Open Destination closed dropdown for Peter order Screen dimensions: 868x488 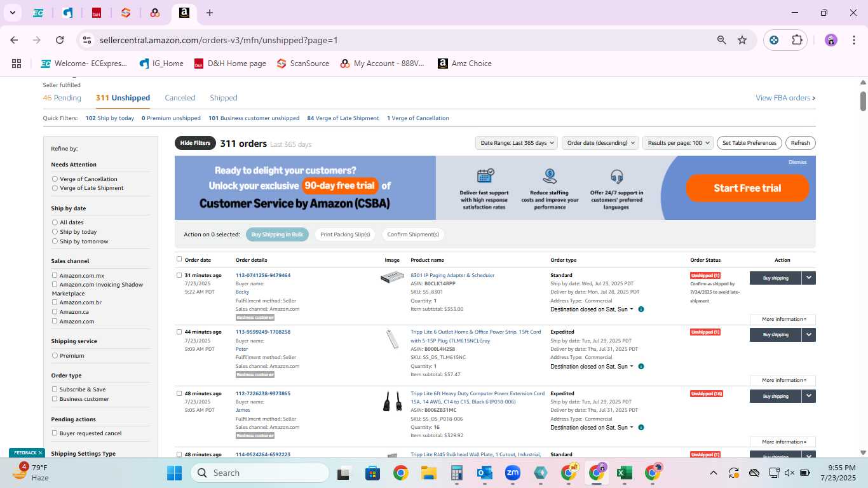tap(592, 367)
